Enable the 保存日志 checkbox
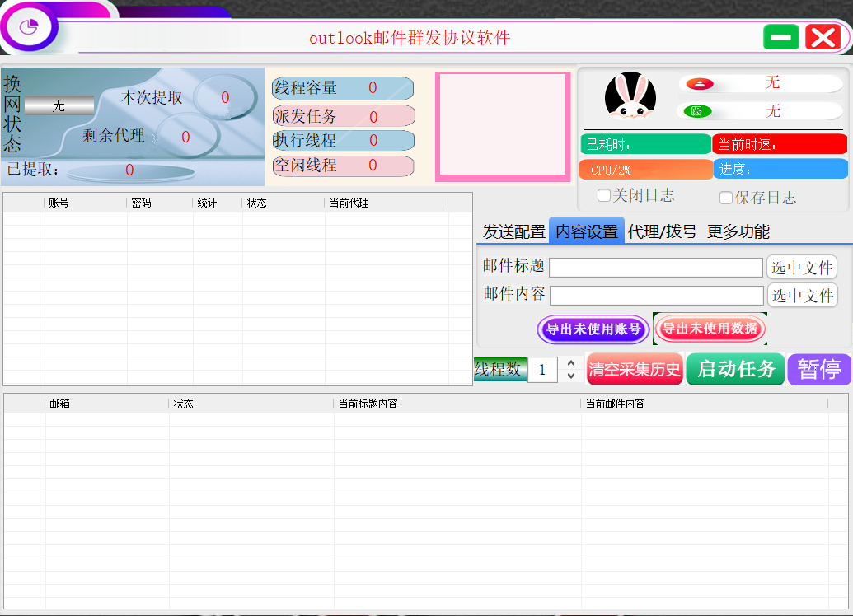Viewport: 853px width, 616px height. coord(726,198)
